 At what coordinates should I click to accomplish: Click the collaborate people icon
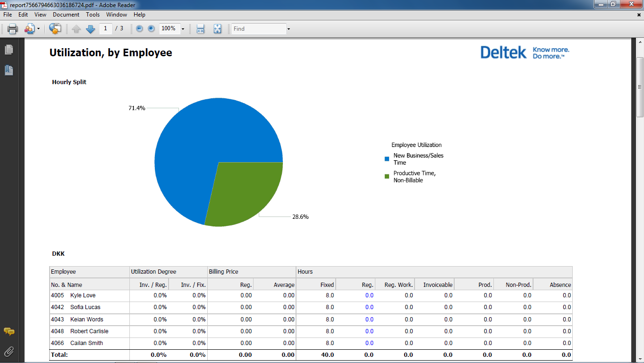point(29,29)
